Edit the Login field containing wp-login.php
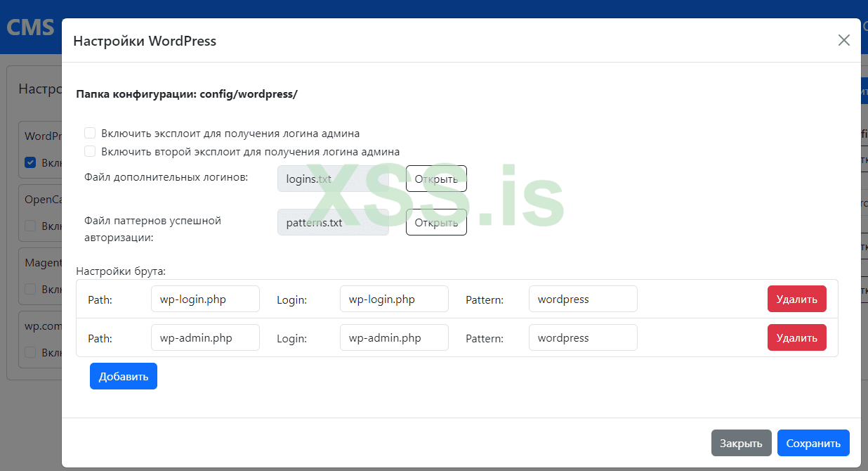 394,299
